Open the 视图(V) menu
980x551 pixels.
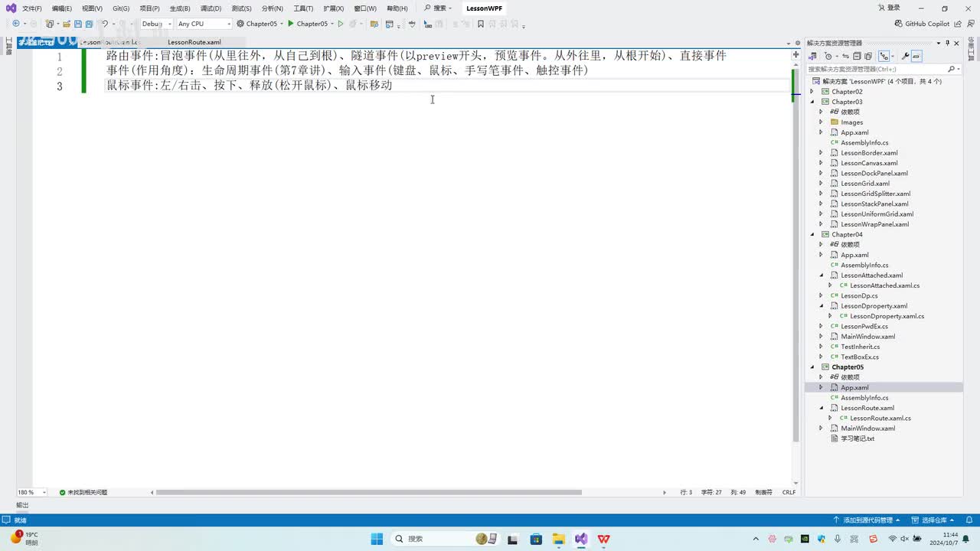[92, 8]
